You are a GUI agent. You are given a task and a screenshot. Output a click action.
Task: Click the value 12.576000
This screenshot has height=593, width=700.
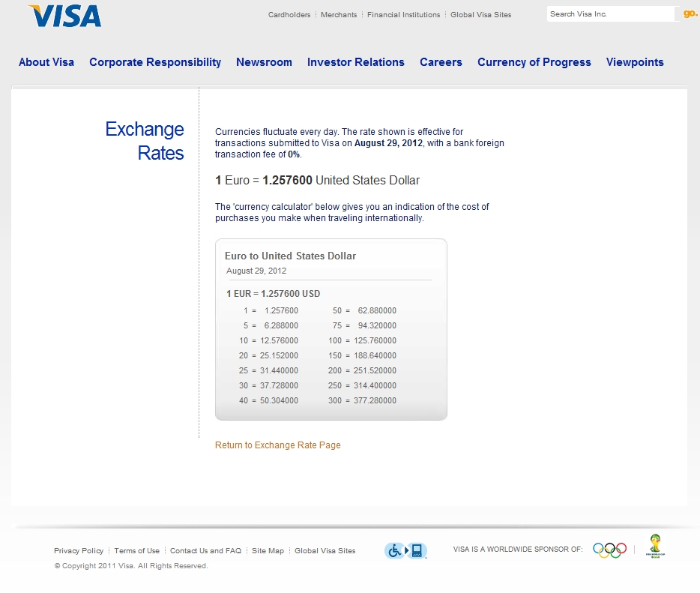[x=279, y=340]
